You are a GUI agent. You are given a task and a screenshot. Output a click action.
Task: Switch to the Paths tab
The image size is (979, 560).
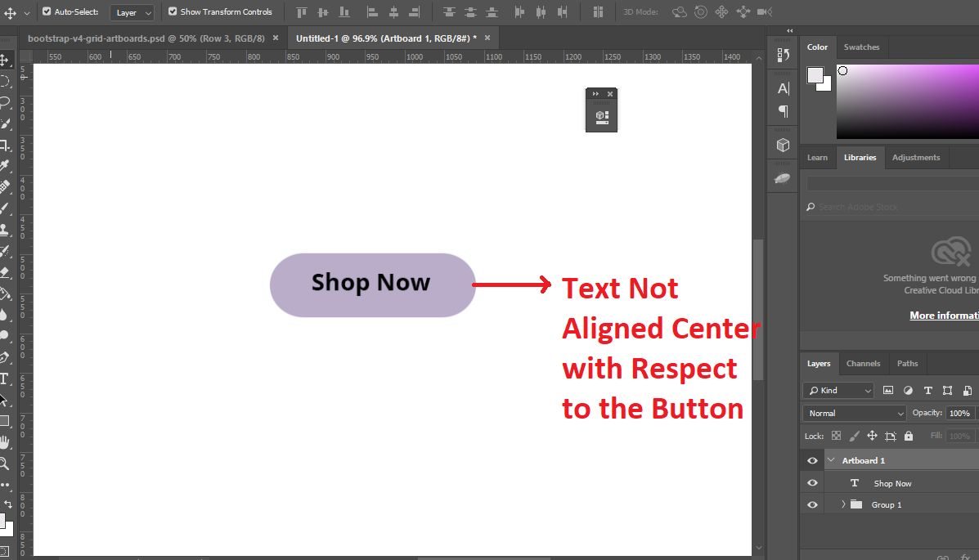pyautogui.click(x=907, y=363)
